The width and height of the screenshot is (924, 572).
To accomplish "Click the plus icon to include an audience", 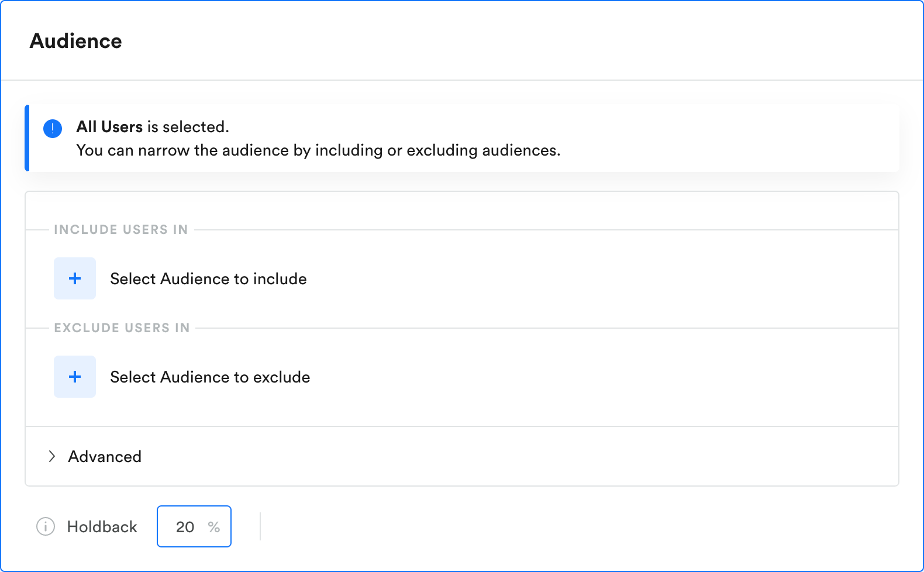I will pyautogui.click(x=75, y=278).
